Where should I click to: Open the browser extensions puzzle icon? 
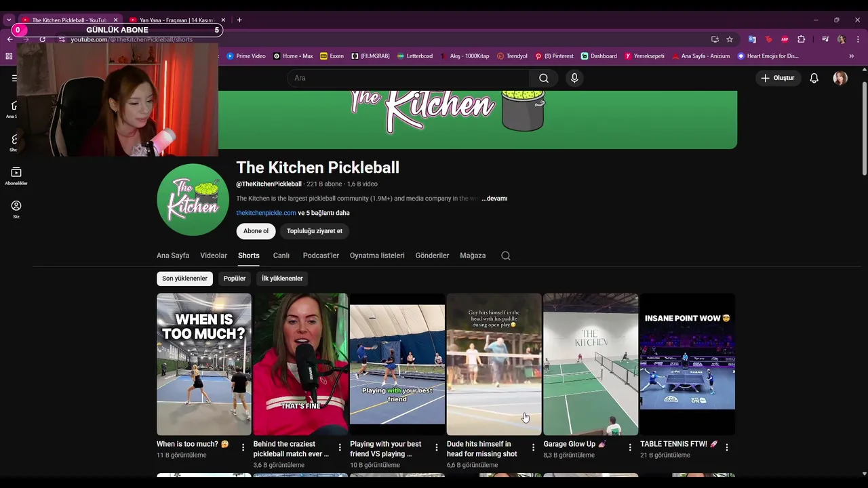(x=801, y=39)
